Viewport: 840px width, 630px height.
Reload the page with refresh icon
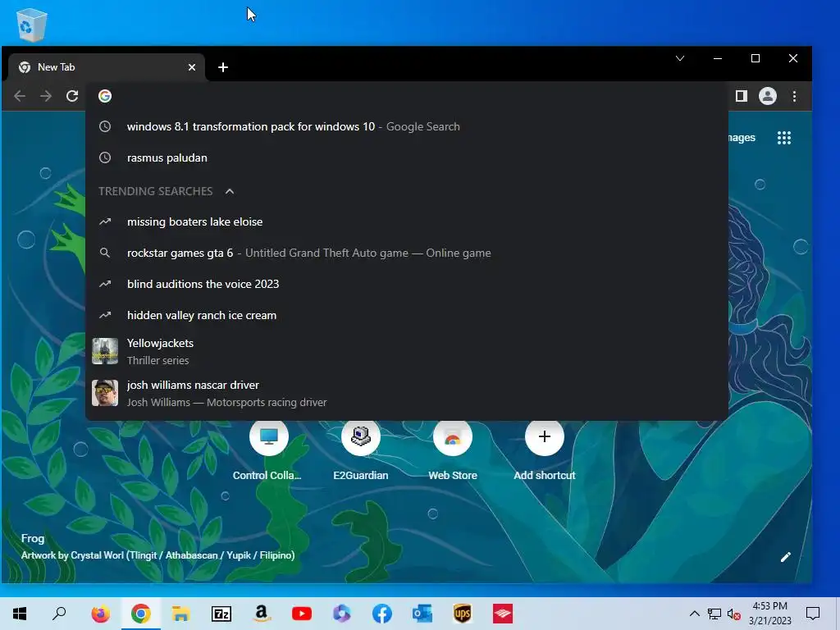click(x=72, y=97)
